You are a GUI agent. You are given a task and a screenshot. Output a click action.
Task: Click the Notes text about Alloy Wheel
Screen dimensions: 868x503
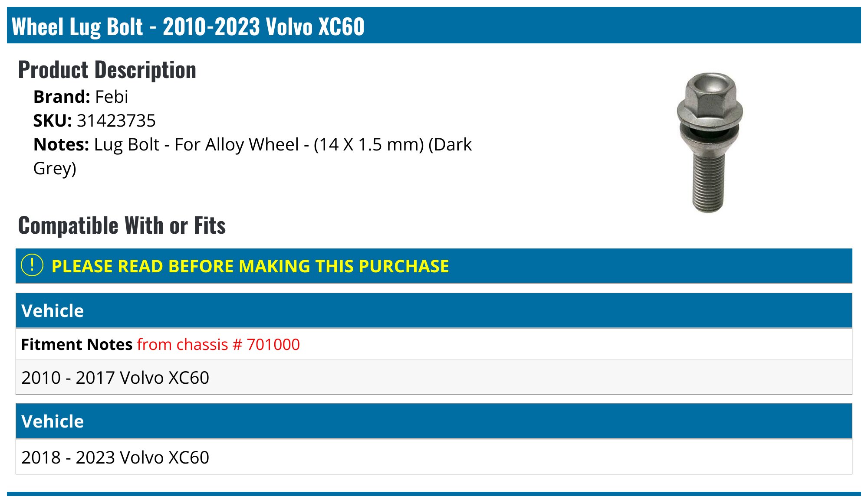[283, 144]
